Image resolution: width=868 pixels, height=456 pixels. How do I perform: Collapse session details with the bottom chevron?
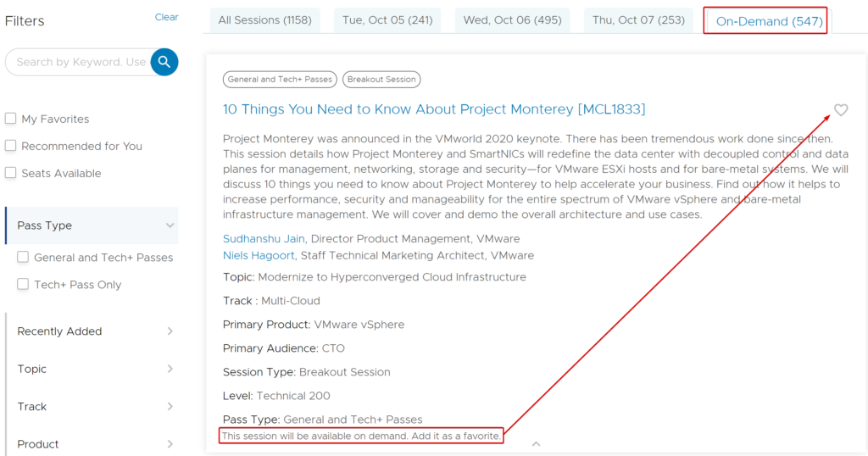[x=536, y=444]
